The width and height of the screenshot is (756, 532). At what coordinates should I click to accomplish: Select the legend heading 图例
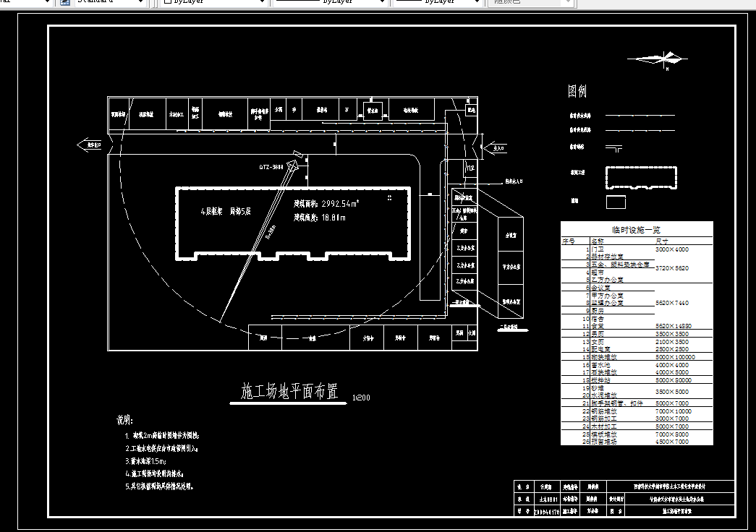click(x=577, y=90)
